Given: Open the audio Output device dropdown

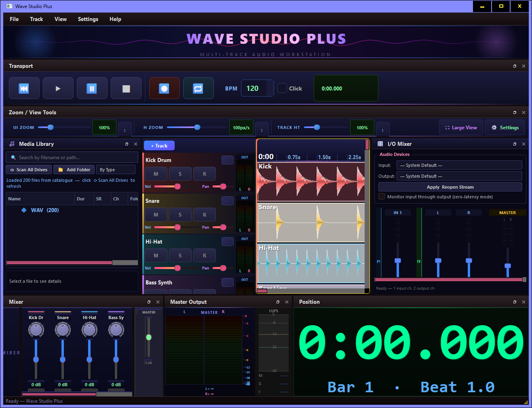Looking at the screenshot, I should (x=459, y=176).
